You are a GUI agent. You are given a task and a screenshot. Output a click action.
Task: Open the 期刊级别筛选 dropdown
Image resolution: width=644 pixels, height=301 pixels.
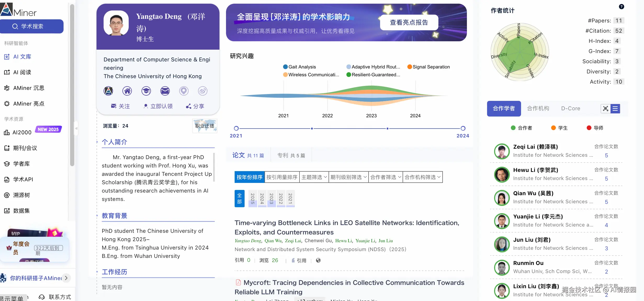tap(348, 177)
